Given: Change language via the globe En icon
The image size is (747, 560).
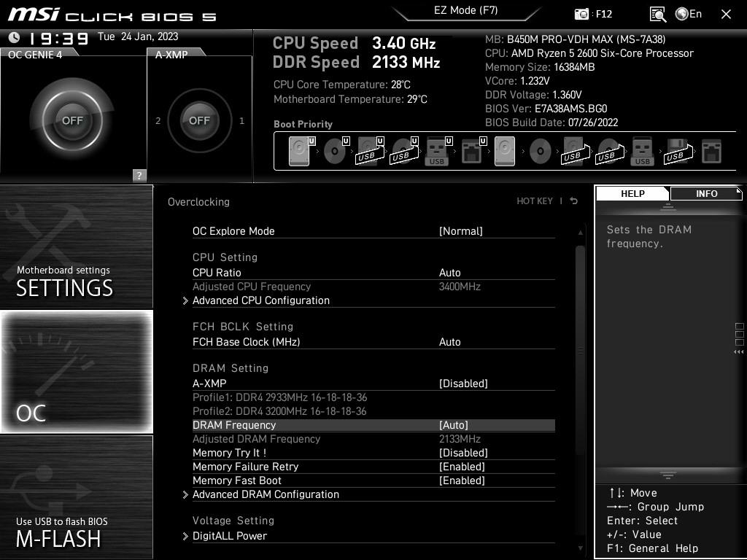Looking at the screenshot, I should coord(689,15).
